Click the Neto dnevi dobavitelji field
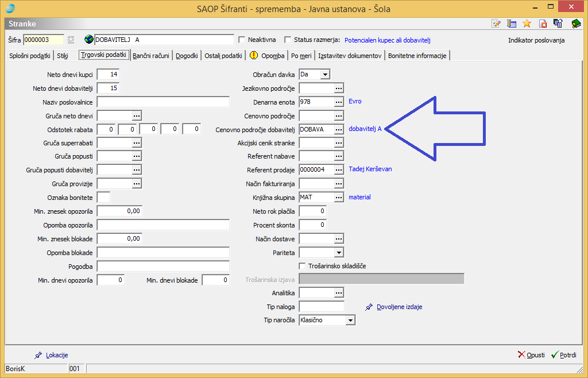The height and width of the screenshot is (378, 588). click(108, 88)
